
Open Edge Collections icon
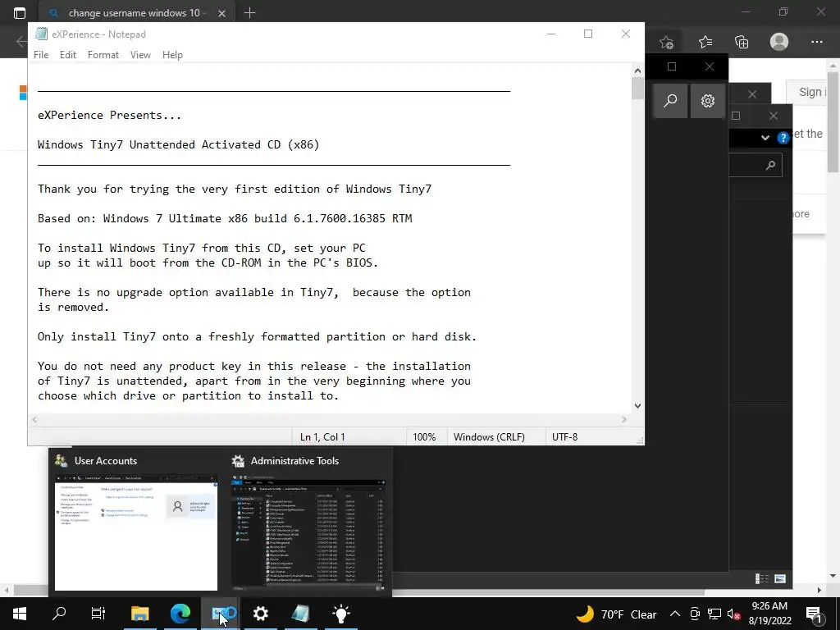742,42
